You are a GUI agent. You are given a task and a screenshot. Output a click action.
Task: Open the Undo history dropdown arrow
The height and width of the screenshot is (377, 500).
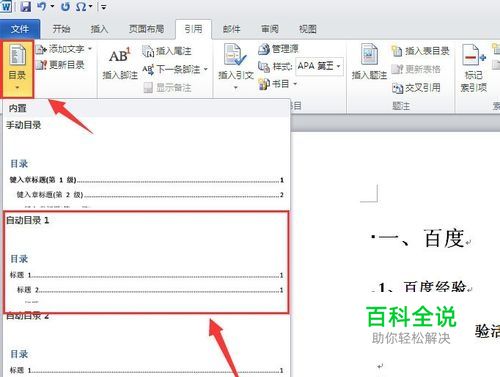tap(52, 7)
